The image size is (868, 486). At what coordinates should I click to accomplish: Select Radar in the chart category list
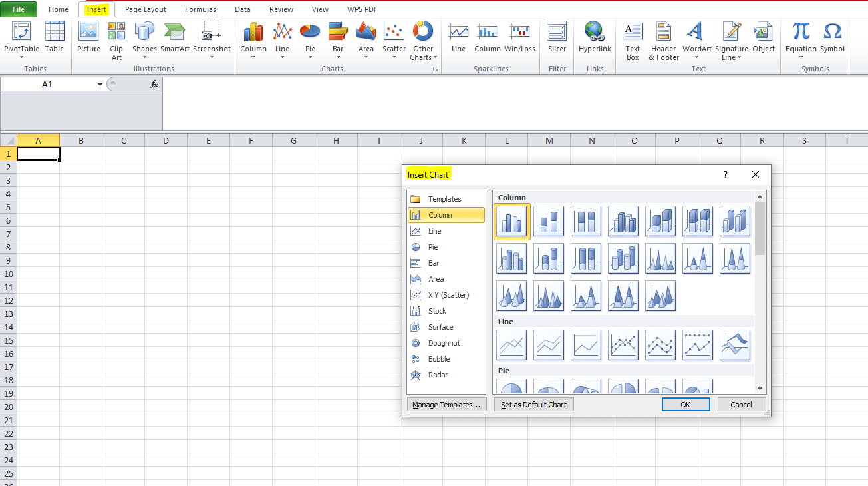(446, 375)
